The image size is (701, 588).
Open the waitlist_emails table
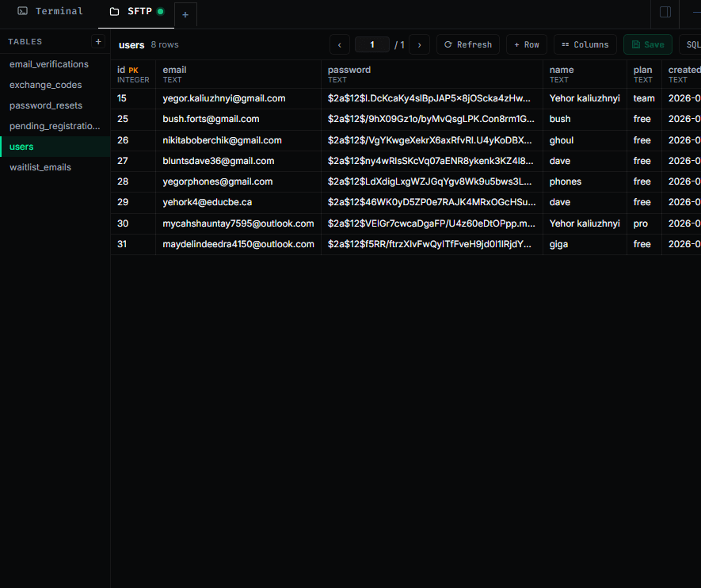point(55,167)
